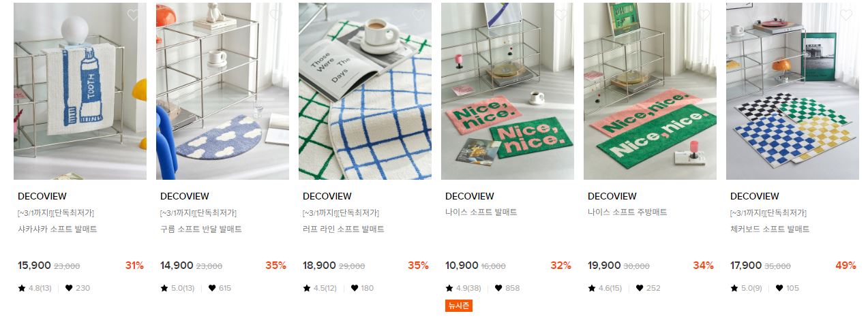Screen dimensions: 868x320
Task: Open toothpaste soft foot mat image
Action: pyautogui.click(x=80, y=91)
